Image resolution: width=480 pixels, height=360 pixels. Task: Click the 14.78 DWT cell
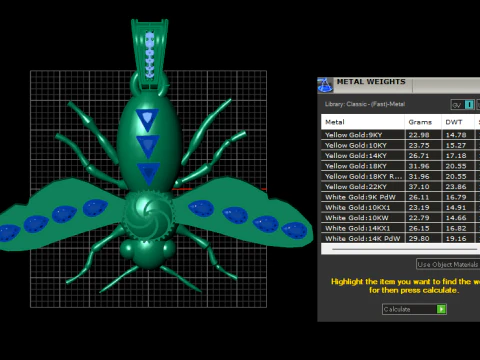pos(458,135)
